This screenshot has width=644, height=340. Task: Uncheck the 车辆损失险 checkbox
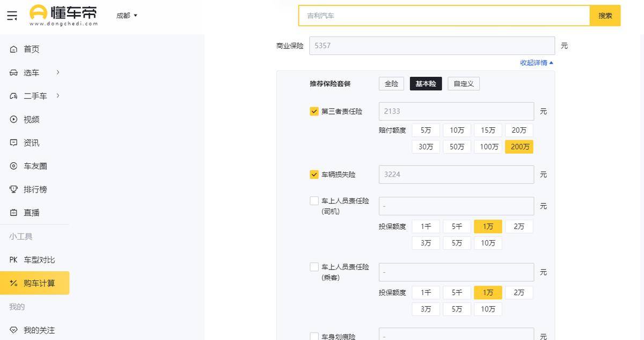[x=314, y=175]
